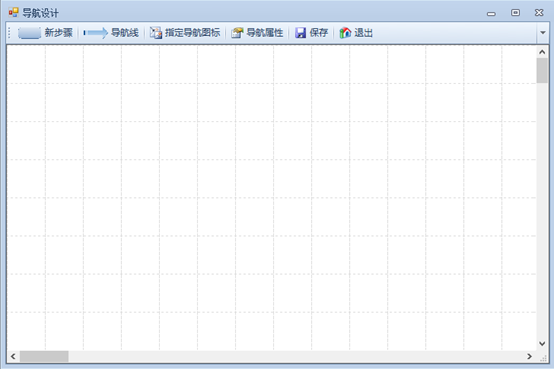This screenshot has width=554, height=369.
Task: Click the 指定导航图标 text label
Action: click(x=192, y=33)
